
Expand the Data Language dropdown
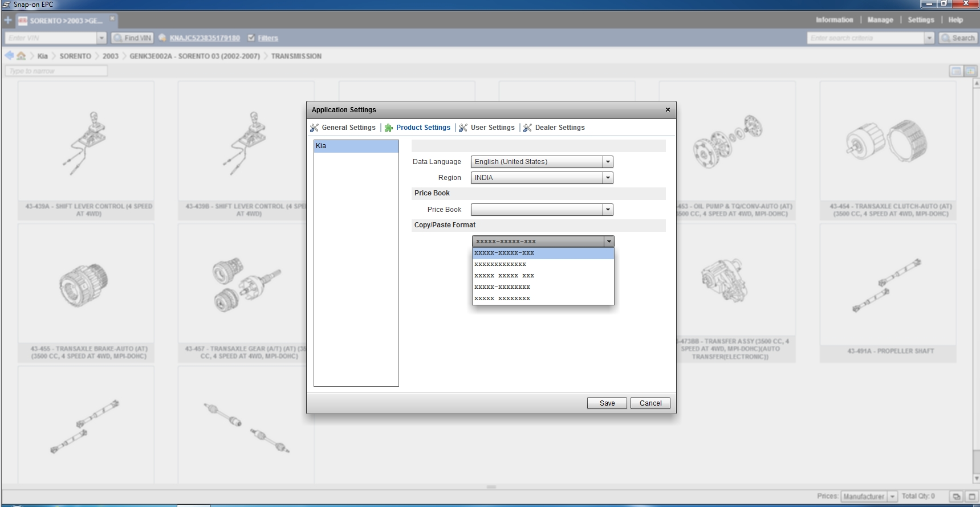pyautogui.click(x=608, y=162)
